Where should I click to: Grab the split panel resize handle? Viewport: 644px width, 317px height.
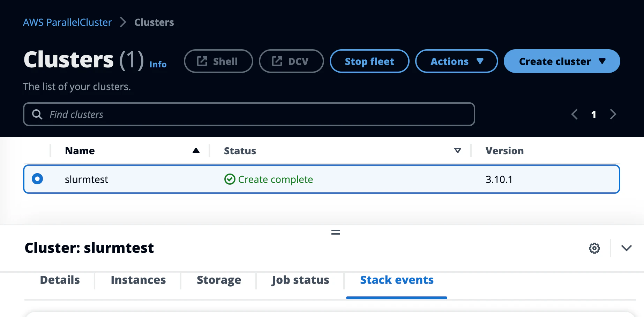pos(336,232)
